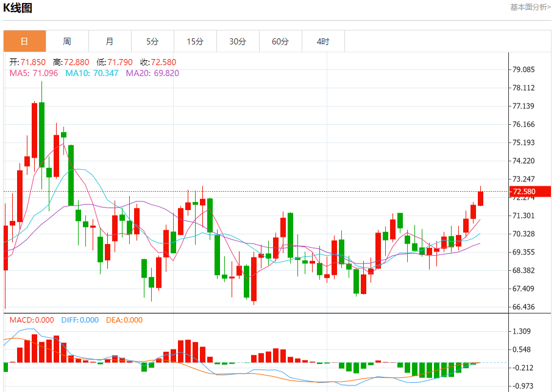Click the DIFF:0.000 label
This screenshot has width=554, height=392.
pyautogui.click(x=80, y=320)
